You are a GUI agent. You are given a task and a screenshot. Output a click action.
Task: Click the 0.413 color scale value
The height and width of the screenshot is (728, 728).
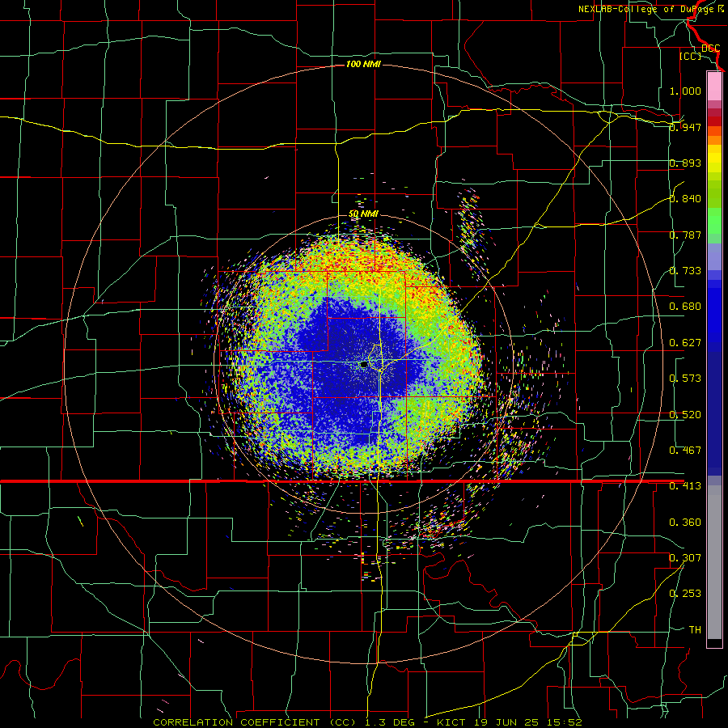(x=685, y=486)
